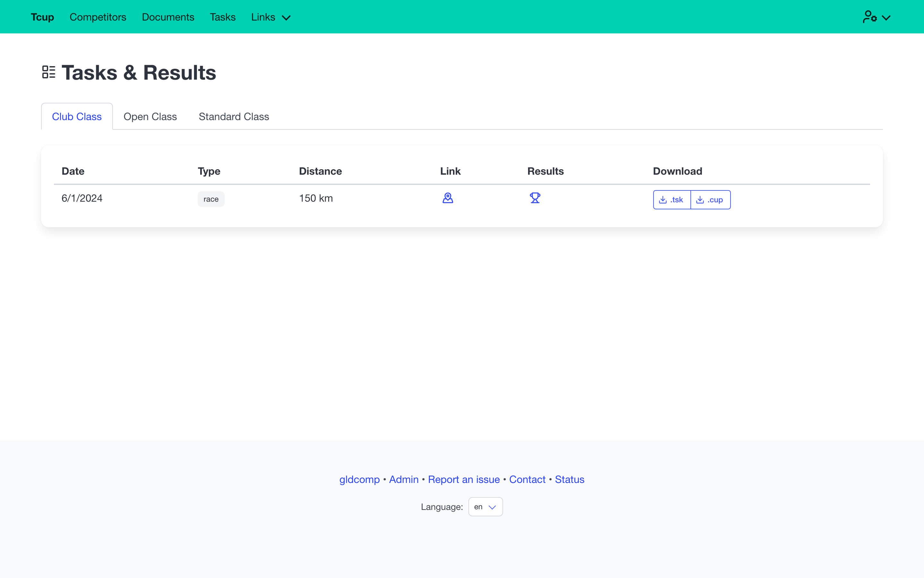Click the Type column header
This screenshot has height=578, width=924.
(209, 171)
